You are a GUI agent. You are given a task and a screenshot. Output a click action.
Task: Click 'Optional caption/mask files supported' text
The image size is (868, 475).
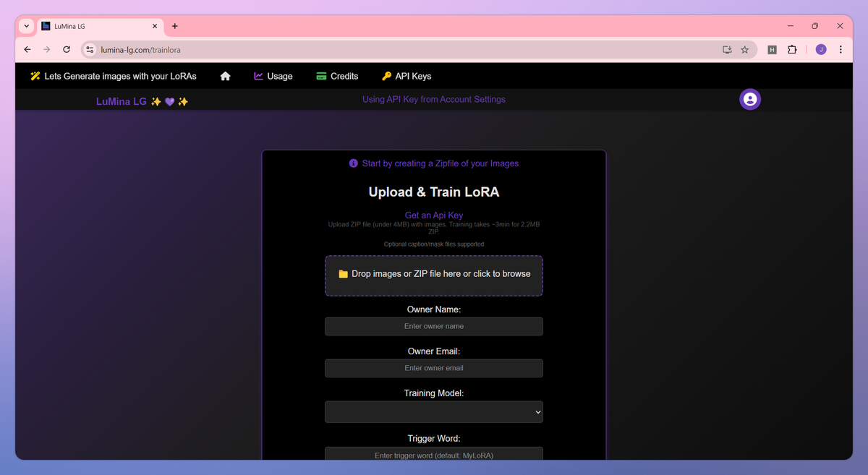click(x=434, y=244)
